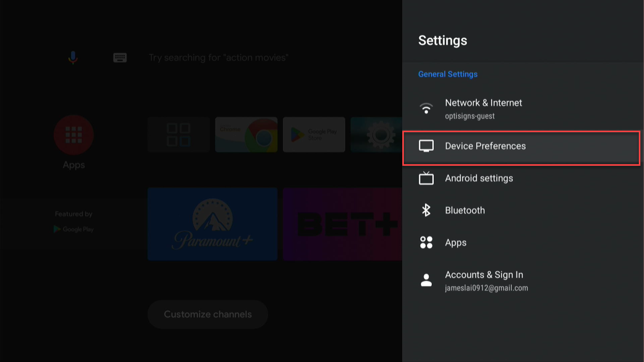Image resolution: width=644 pixels, height=362 pixels.
Task: Launch the Chrome app tile
Action: pos(246,134)
